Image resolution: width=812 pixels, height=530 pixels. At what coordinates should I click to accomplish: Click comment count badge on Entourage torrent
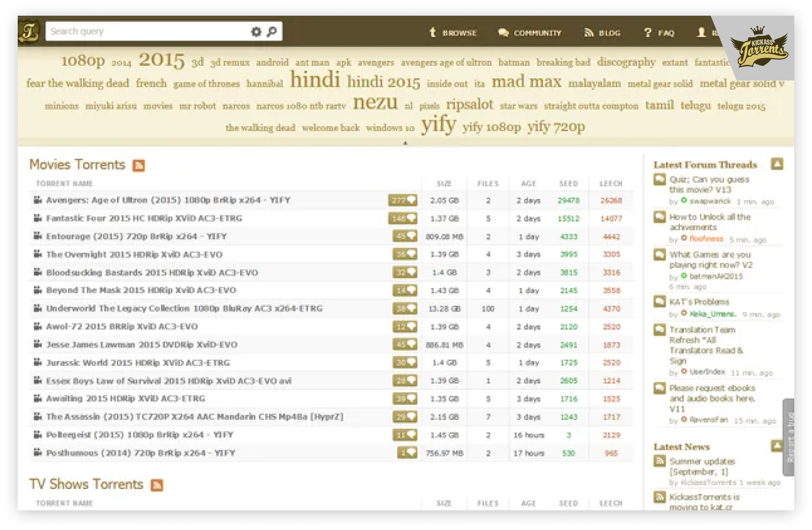[405, 236]
